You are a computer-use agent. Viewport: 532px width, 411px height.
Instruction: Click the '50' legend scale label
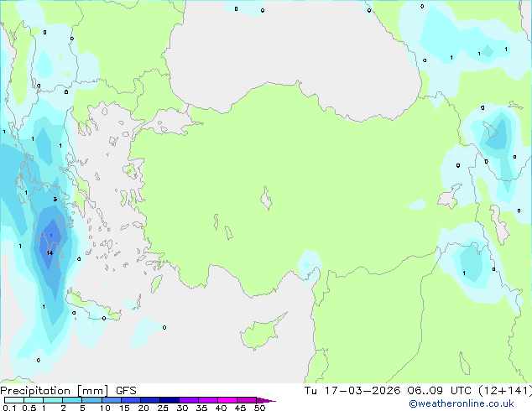259,408
